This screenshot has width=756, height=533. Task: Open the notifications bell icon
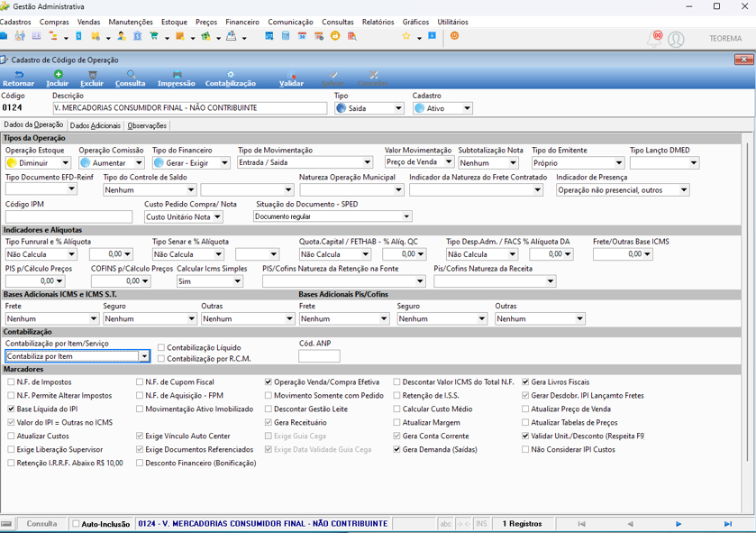click(655, 39)
